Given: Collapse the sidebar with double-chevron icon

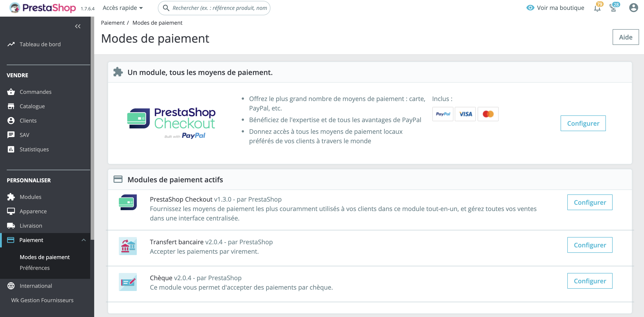Looking at the screenshot, I should click(x=78, y=26).
